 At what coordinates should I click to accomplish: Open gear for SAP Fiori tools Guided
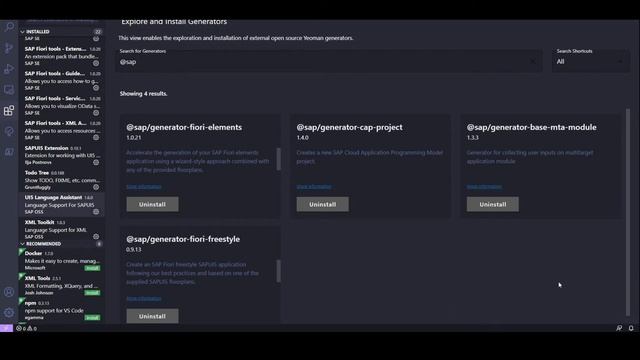point(96,88)
